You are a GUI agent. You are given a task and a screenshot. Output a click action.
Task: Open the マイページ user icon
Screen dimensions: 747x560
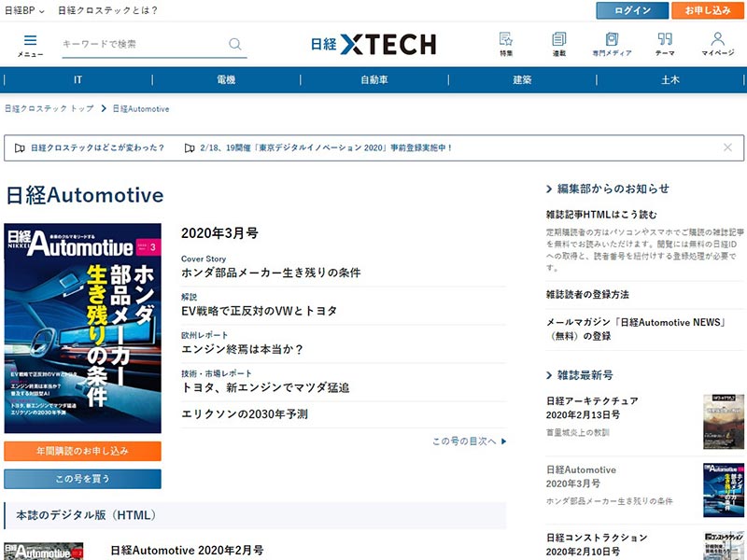[717, 44]
